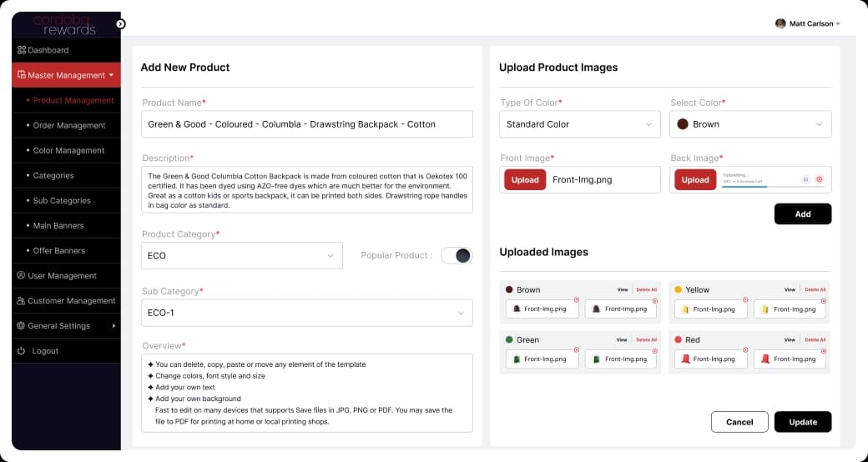Open the Select Color Brown dropdown
The width and height of the screenshot is (868, 462).
(750, 124)
